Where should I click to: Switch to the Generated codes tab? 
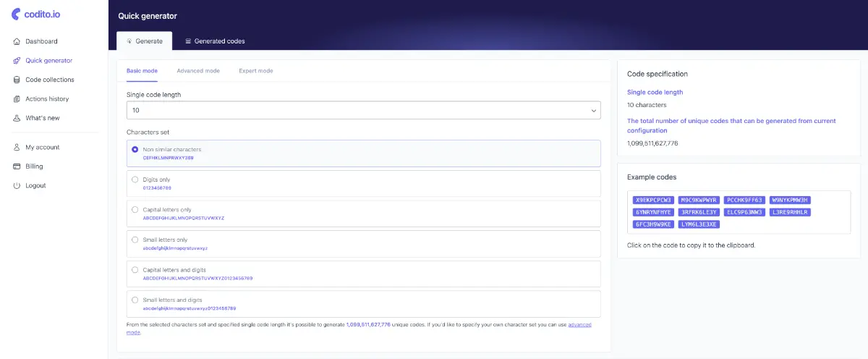tap(214, 41)
